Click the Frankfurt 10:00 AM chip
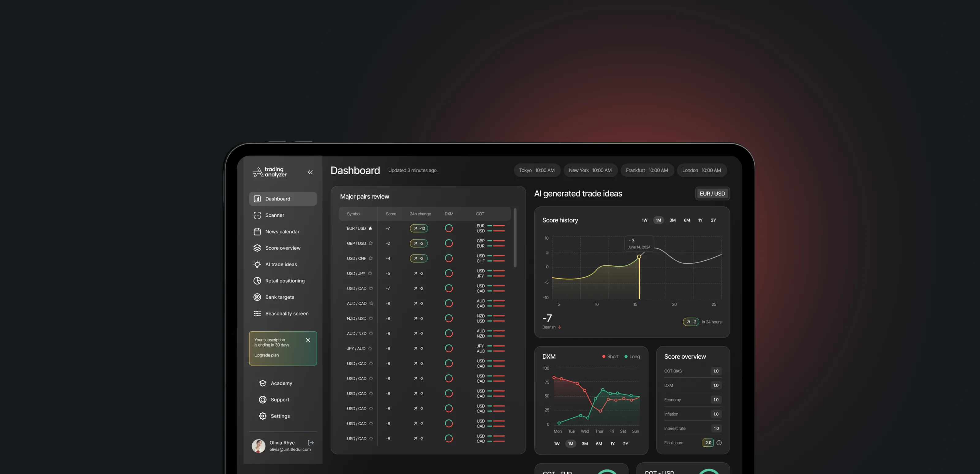Image resolution: width=980 pixels, height=474 pixels. click(647, 170)
